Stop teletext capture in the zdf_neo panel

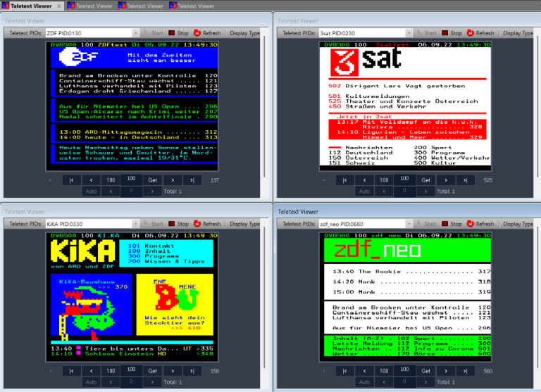tap(452, 224)
